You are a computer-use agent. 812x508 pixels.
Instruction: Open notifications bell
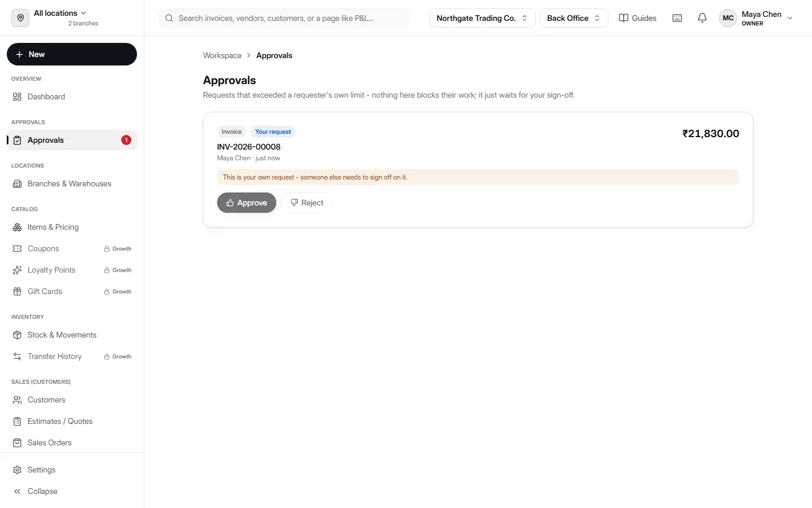[702, 18]
